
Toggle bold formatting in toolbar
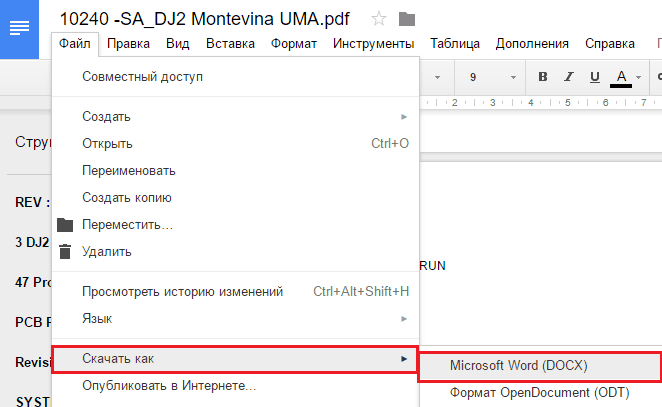[543, 77]
